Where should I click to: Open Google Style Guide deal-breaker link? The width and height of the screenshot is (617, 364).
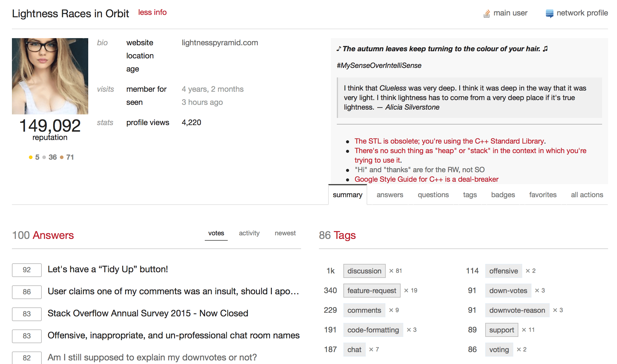426,179
